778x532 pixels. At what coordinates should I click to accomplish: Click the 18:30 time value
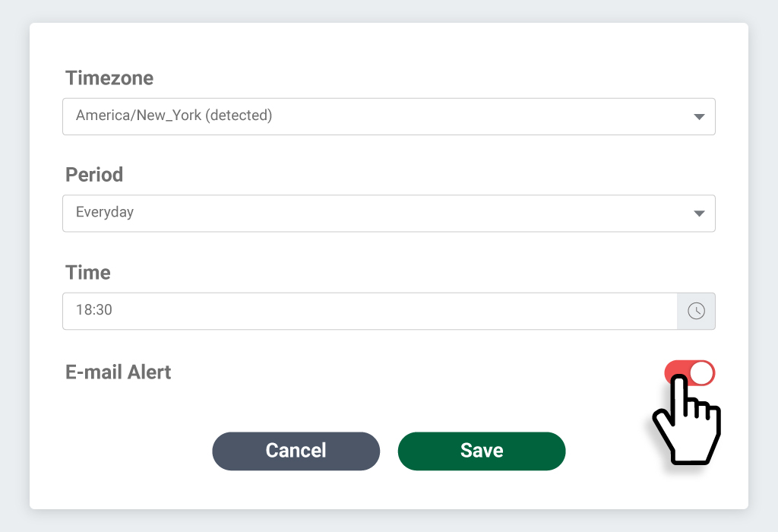pos(93,309)
